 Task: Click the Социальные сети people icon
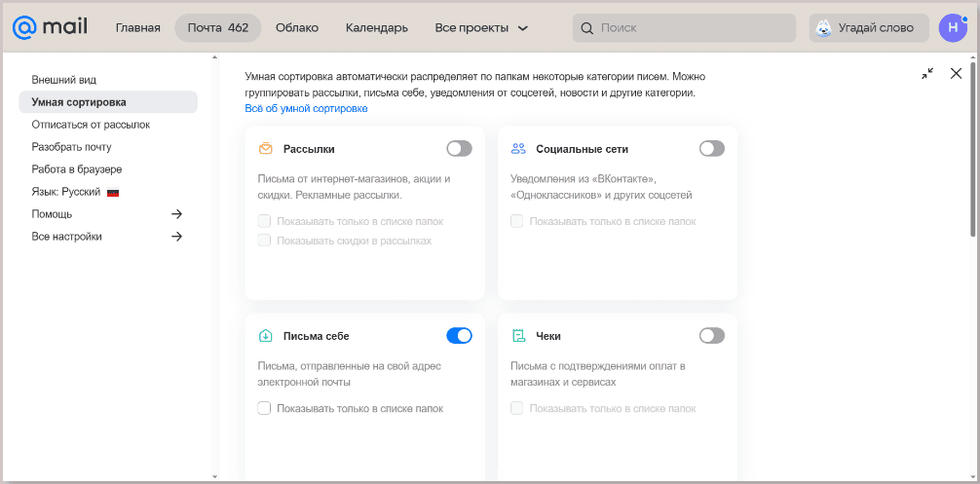tap(518, 149)
